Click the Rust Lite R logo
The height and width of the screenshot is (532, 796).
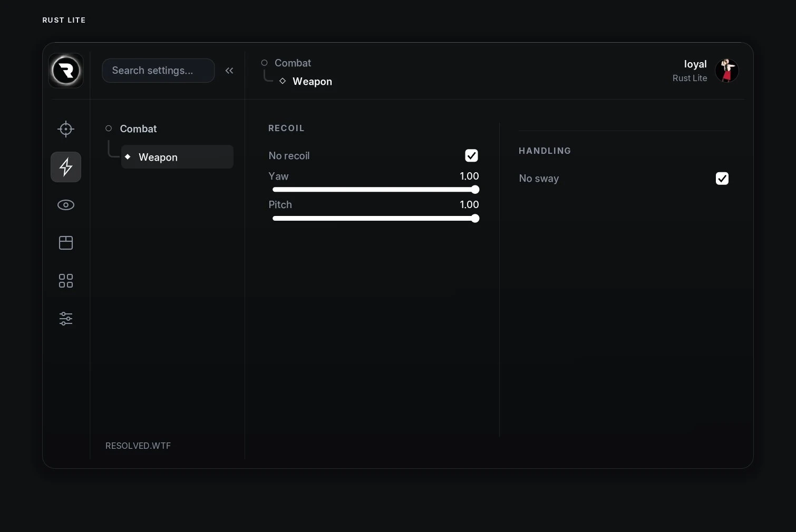(66, 71)
